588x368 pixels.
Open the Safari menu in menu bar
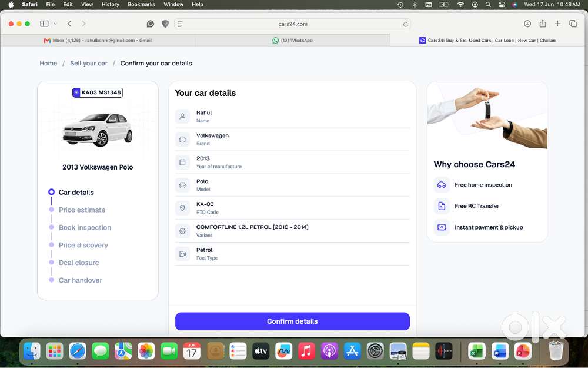click(29, 5)
